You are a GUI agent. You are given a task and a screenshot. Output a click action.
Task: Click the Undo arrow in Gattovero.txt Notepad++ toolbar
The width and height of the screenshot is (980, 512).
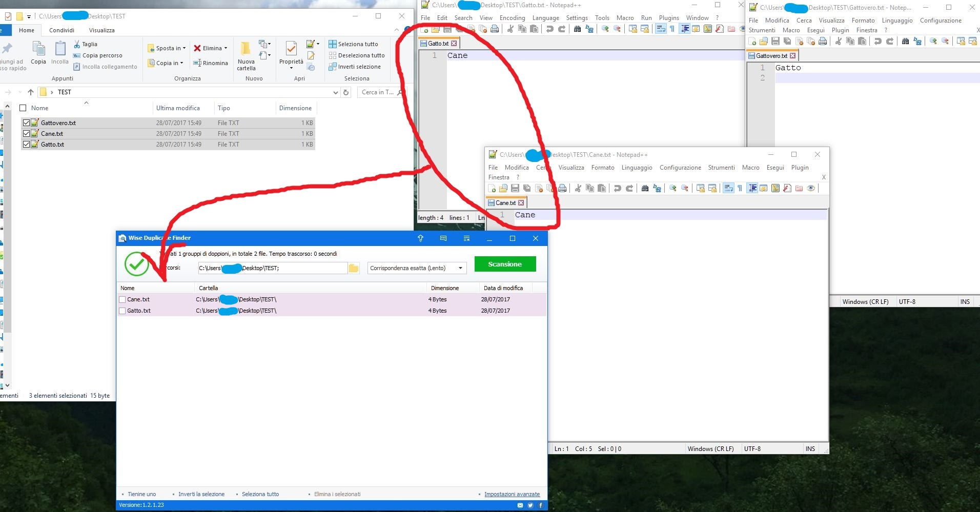click(878, 41)
